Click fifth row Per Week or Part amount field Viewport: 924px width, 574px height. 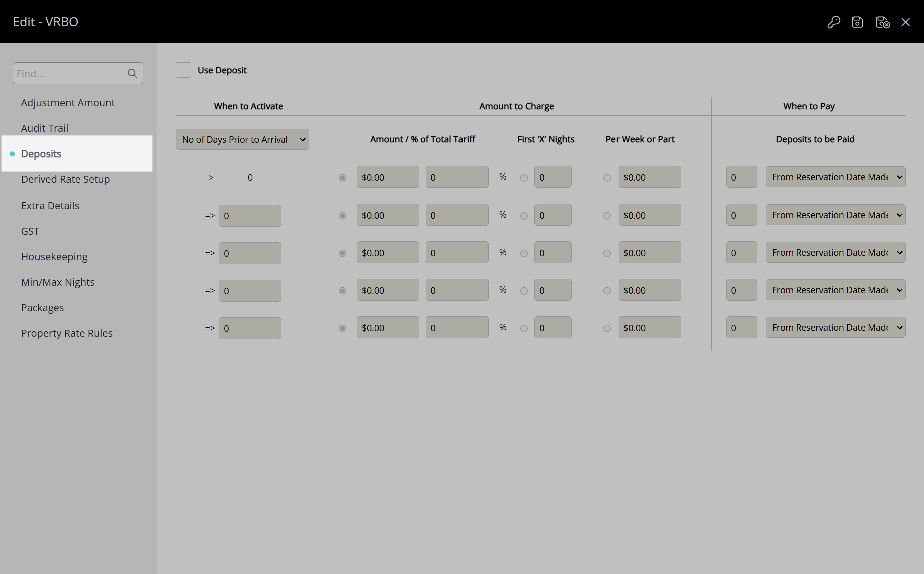tap(650, 327)
